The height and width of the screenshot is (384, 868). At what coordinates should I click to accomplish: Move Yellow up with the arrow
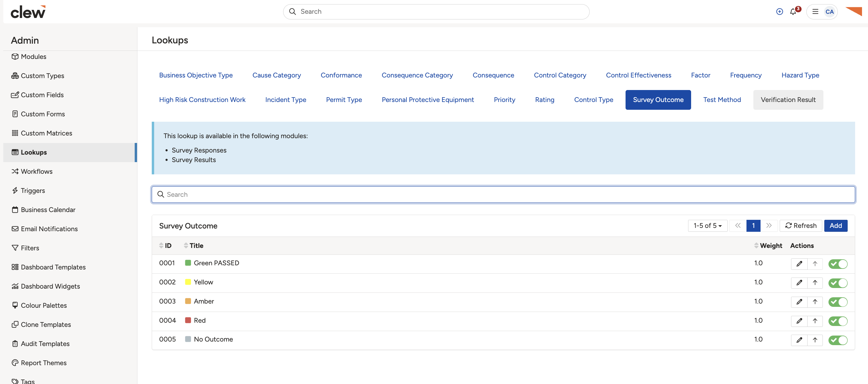coord(815,283)
